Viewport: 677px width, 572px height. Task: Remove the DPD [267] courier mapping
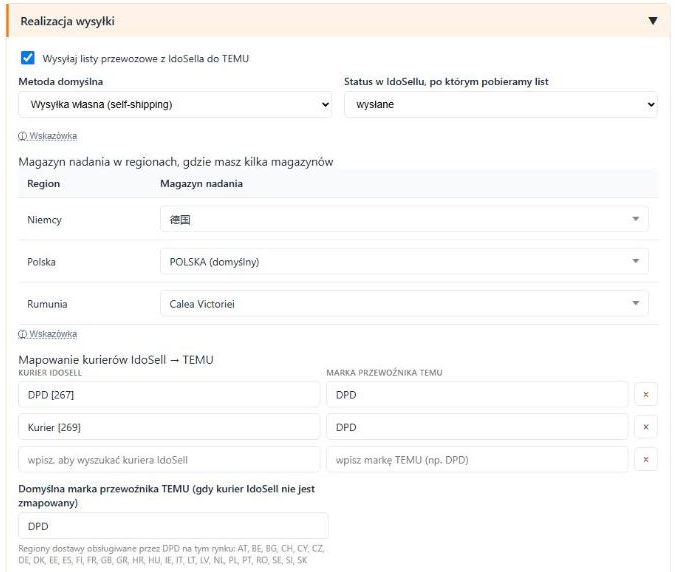coord(646,395)
